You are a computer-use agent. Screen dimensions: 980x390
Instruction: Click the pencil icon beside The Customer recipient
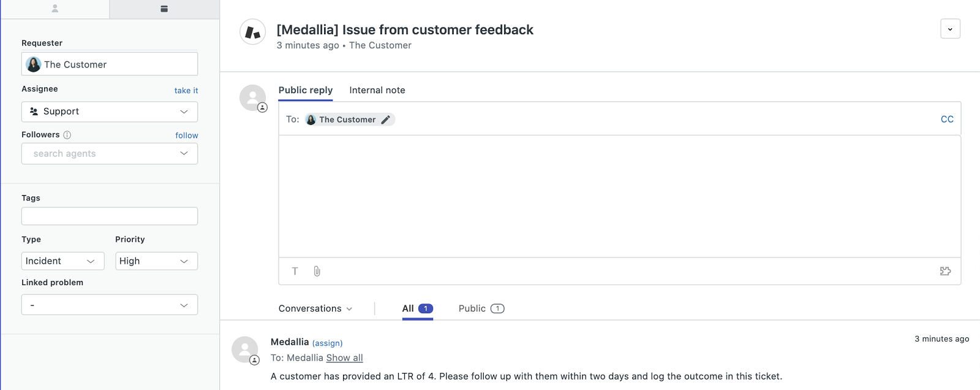point(385,120)
